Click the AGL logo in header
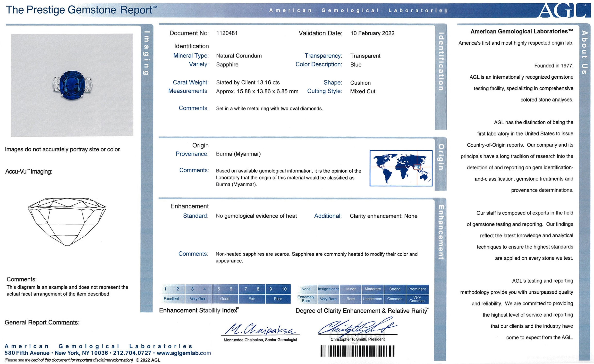The height and width of the screenshot is (364, 594). click(x=565, y=10)
